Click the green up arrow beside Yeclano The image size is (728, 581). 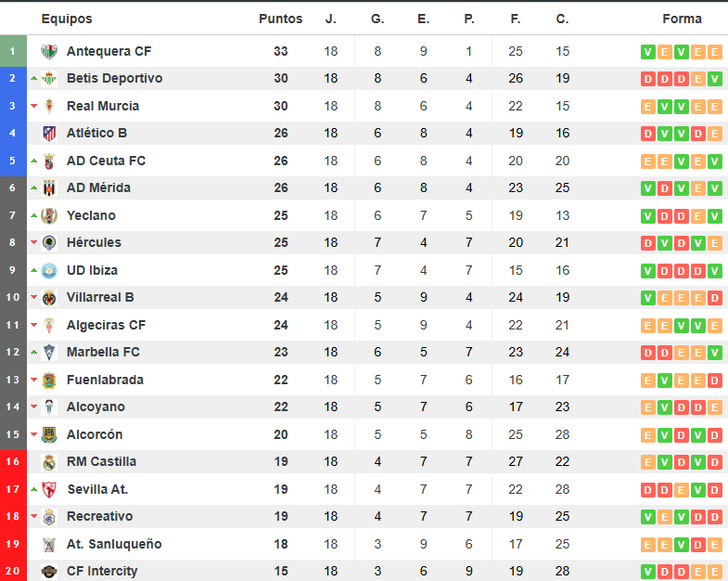click(x=34, y=215)
